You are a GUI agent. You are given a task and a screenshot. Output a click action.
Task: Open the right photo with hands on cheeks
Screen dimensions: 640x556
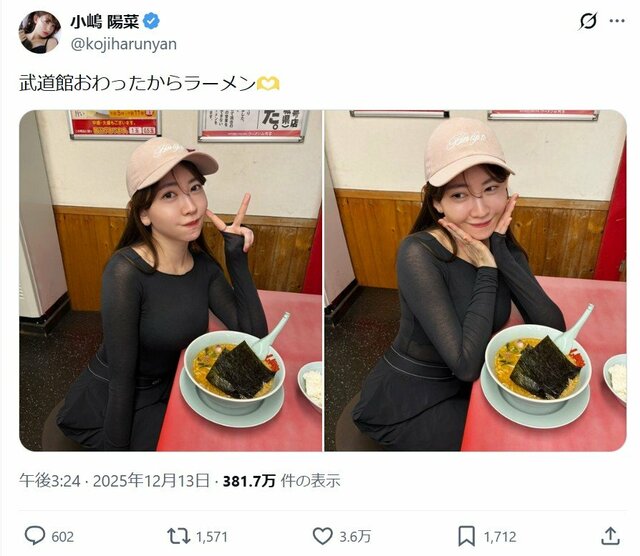coord(476,280)
